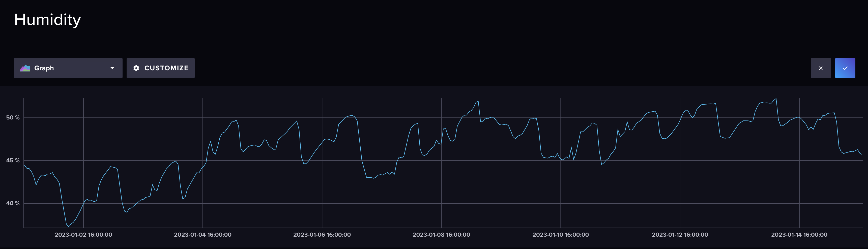Open the CUSTOMIZE options panel
Viewport: 868px width, 249px height.
[160, 68]
